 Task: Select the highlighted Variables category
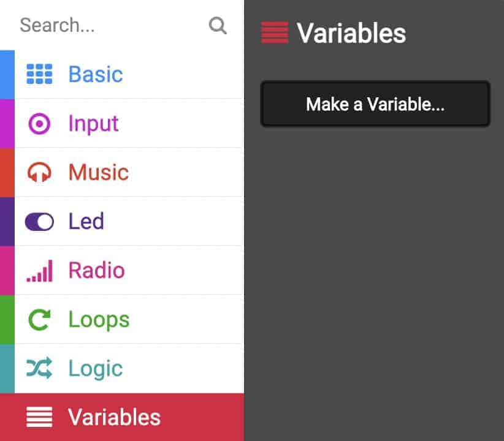pos(122,417)
